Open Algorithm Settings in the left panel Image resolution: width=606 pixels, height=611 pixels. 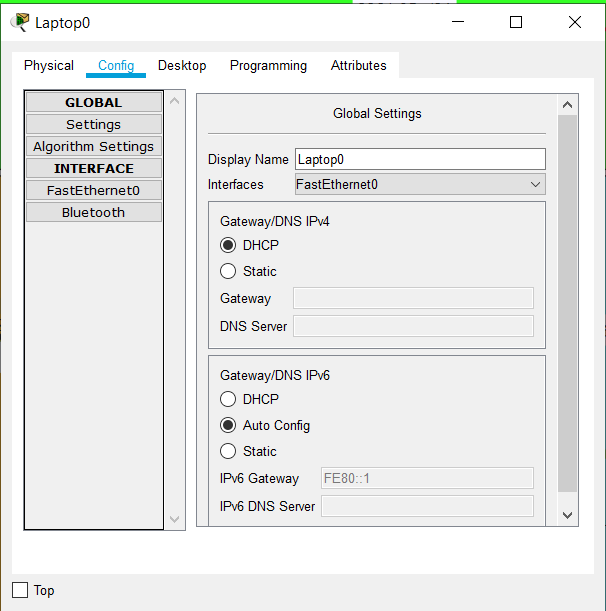94,146
